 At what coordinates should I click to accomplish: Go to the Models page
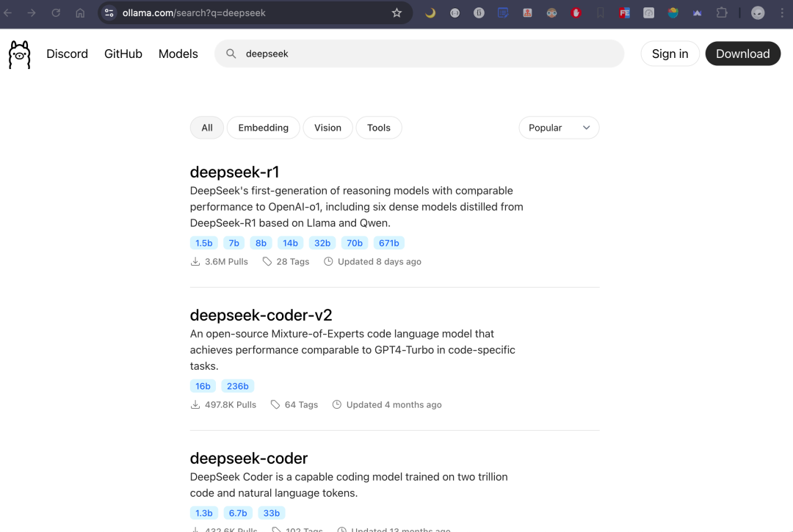tap(178, 54)
